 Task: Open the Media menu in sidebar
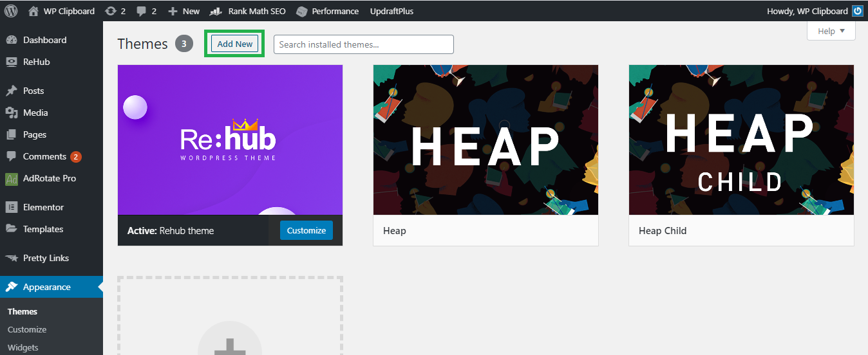coord(35,113)
